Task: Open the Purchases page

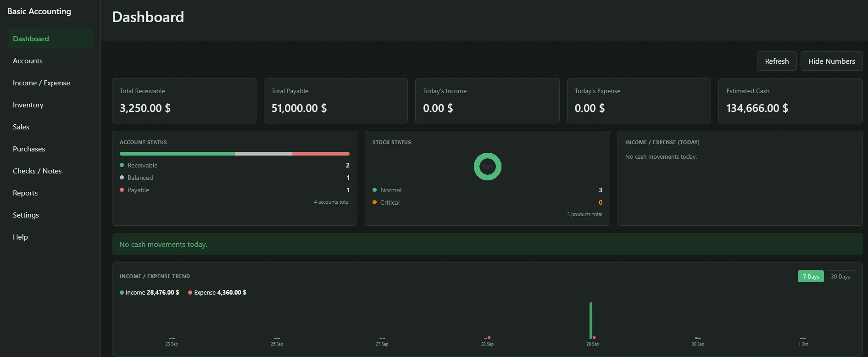Action: [50, 149]
